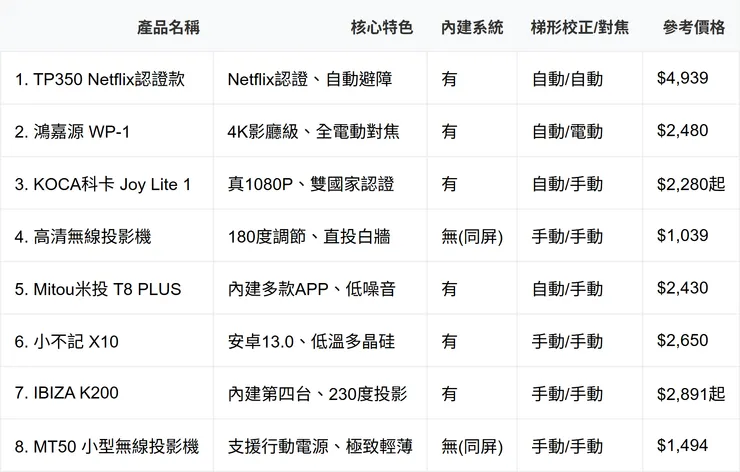
Task: Click 無(同屏) in the 高清無線投影機 row
Action: [x=472, y=236]
